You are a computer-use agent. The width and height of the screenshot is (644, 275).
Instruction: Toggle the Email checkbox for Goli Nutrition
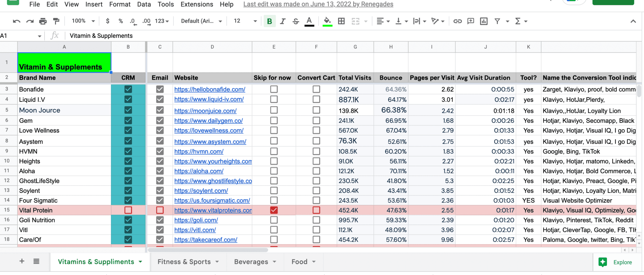tap(160, 220)
